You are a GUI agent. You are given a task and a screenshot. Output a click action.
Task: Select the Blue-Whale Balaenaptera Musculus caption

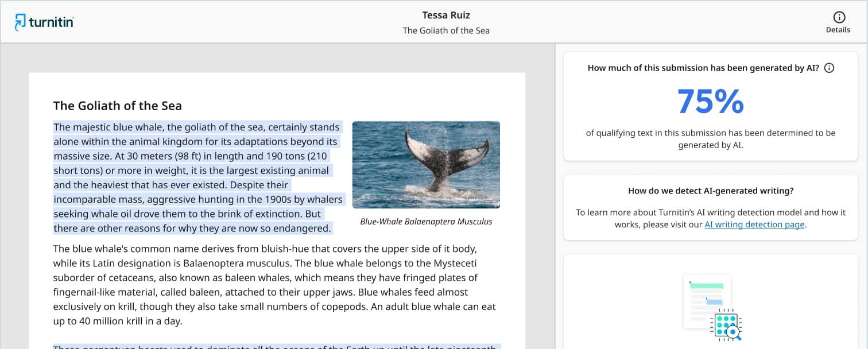tap(426, 221)
